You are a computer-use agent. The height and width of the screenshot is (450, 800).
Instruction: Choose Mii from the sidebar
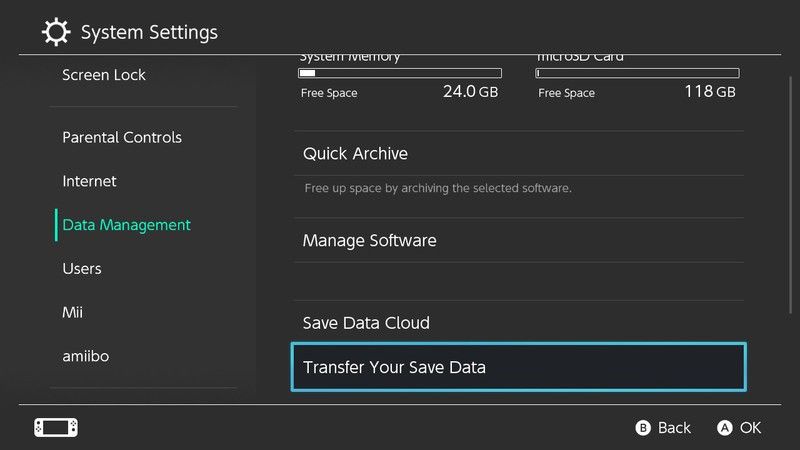[x=72, y=313]
